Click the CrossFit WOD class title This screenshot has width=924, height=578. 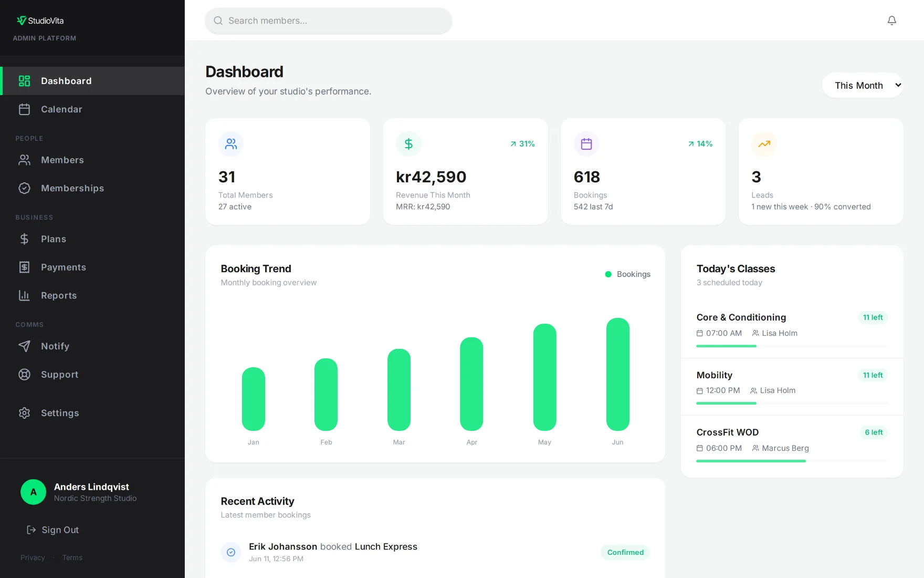[728, 432]
